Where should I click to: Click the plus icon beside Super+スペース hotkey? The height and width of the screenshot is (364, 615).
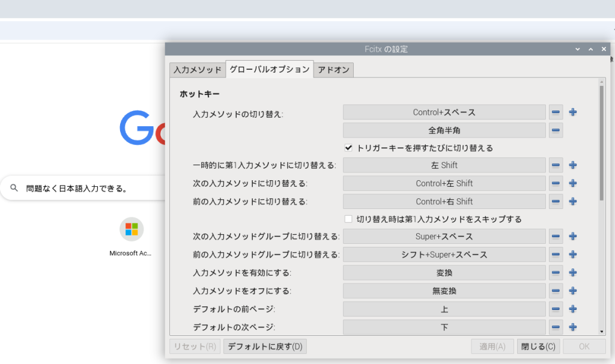pos(573,237)
